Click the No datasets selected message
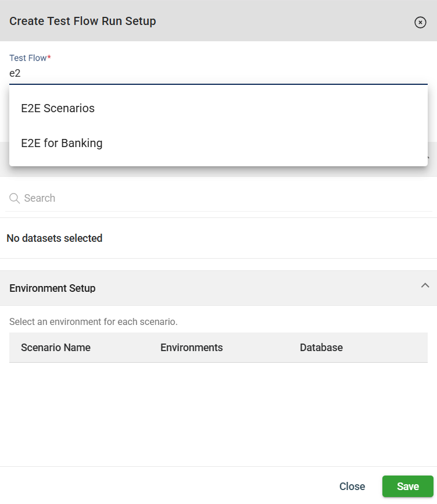The width and height of the screenshot is (437, 504). pyautogui.click(x=55, y=238)
